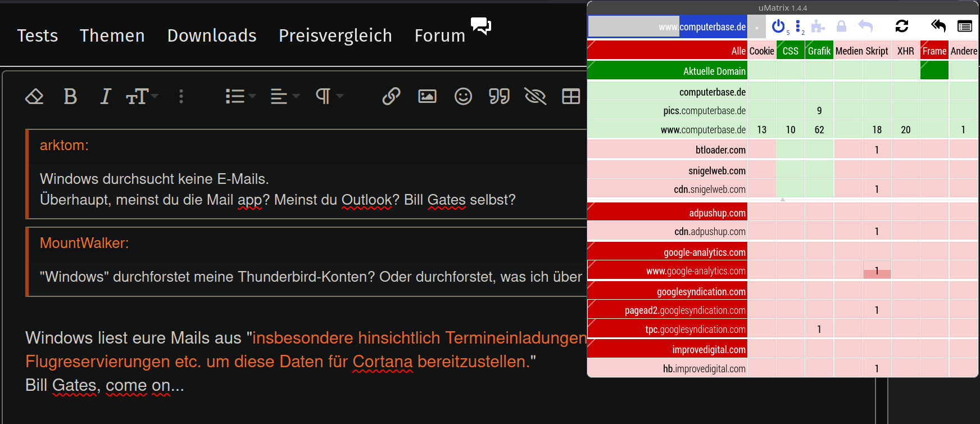Open the font size dropdown
The height and width of the screenshot is (424, 980).
pos(142,97)
